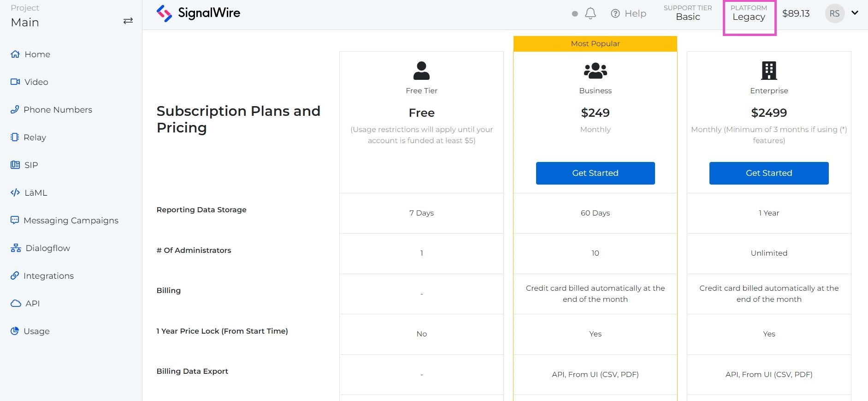The image size is (868, 401).
Task: Click the Unlimited administrators cell
Action: [x=769, y=253]
